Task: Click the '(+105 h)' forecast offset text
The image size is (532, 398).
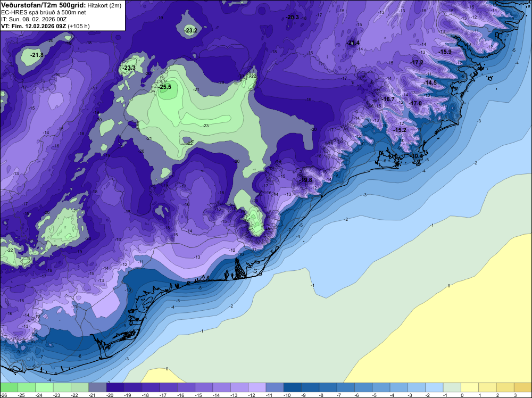Action: pyautogui.click(x=79, y=26)
